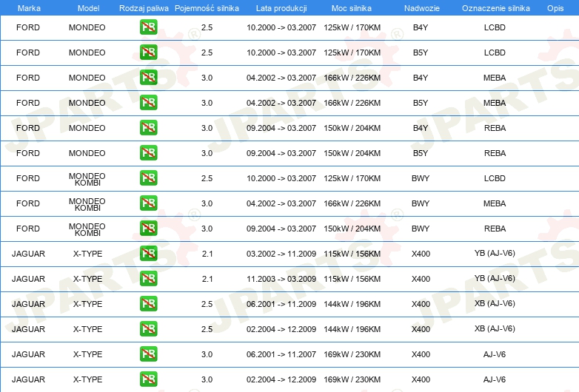Select LCBD engine code in B5Y row
The width and height of the screenshot is (579, 392).
click(x=495, y=53)
